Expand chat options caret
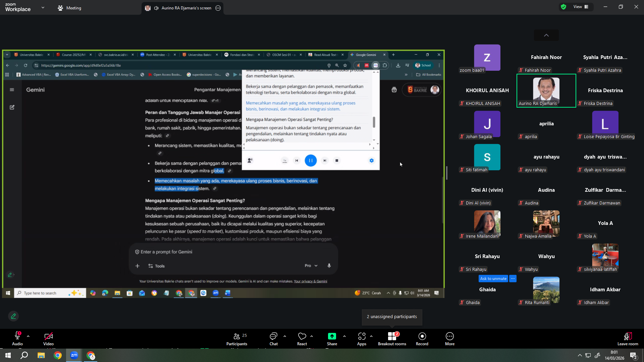 [285, 336]
